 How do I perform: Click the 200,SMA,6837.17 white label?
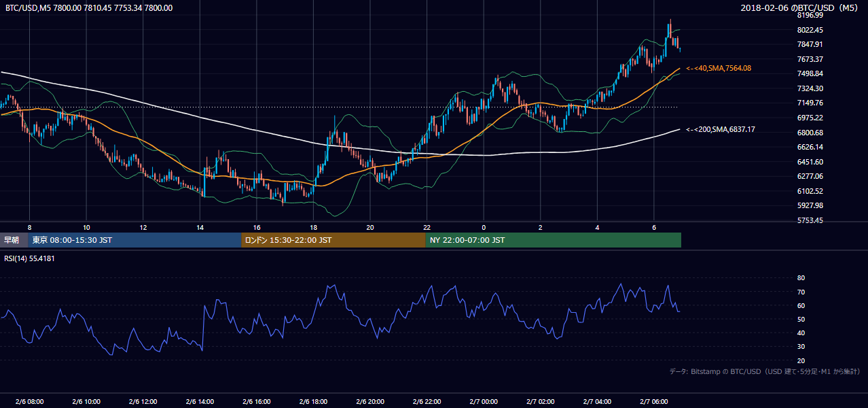click(721, 129)
